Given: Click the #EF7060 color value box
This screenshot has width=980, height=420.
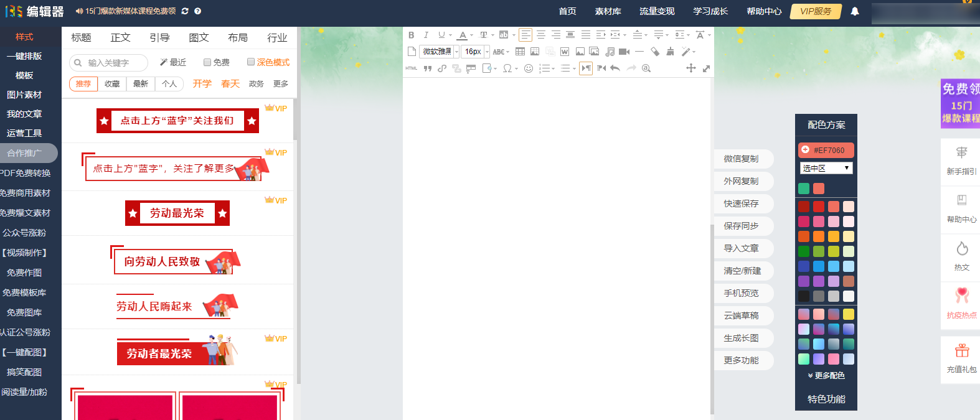Looking at the screenshot, I should coord(826,150).
